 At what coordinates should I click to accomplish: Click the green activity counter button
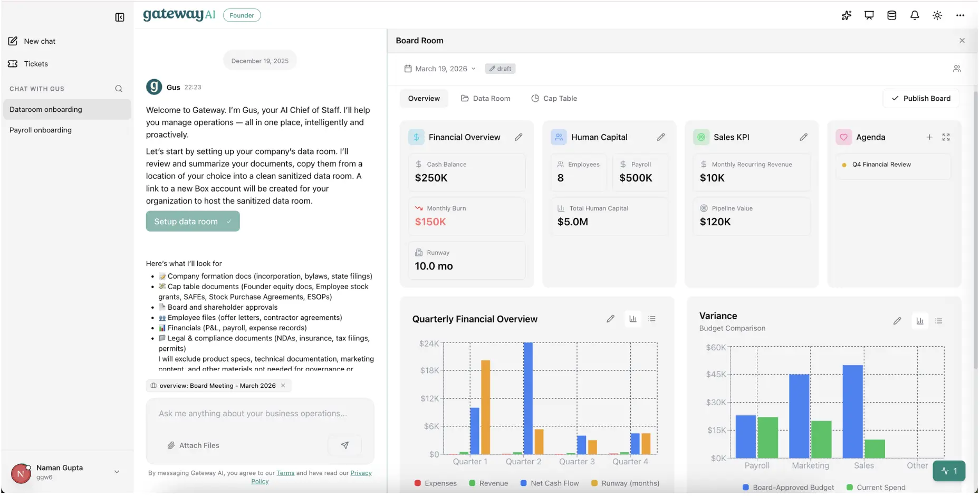click(949, 471)
